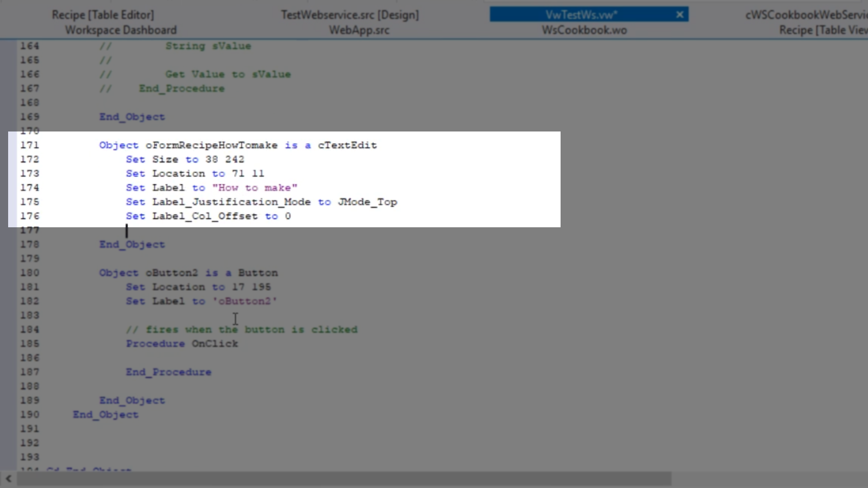Click the "How to make" label string

(x=255, y=188)
